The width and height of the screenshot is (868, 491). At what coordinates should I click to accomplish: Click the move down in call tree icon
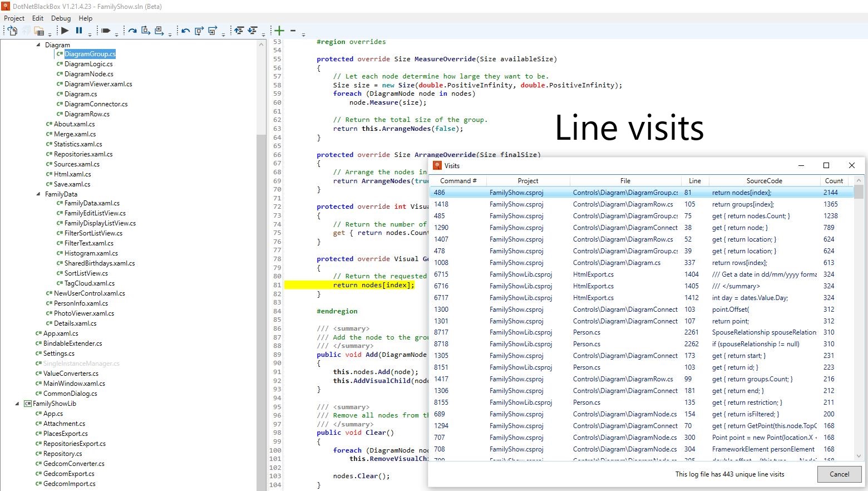(253, 31)
